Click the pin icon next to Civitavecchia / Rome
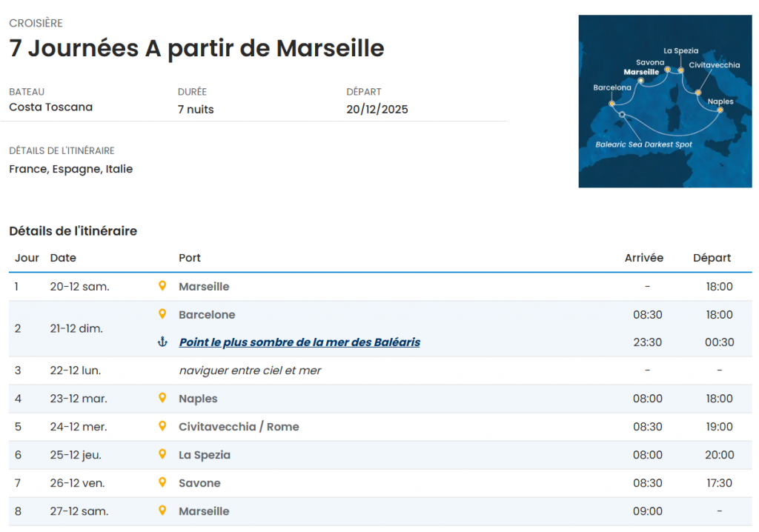759x532 pixels. click(162, 427)
